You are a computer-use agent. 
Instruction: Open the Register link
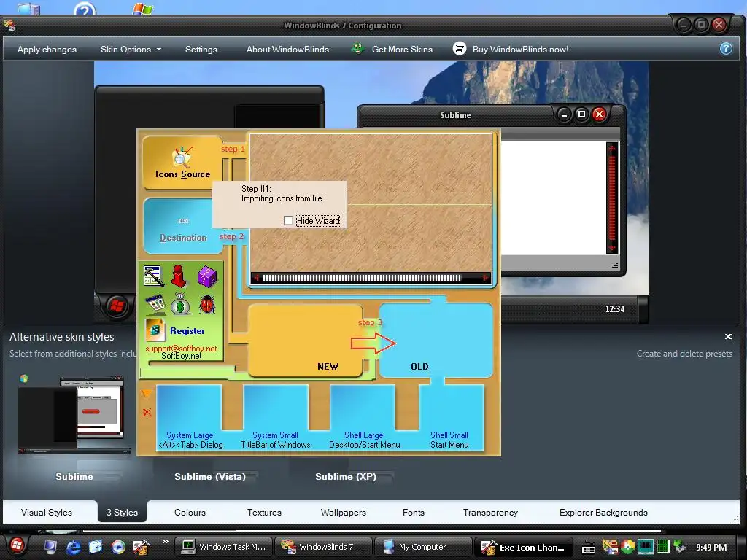(x=187, y=331)
